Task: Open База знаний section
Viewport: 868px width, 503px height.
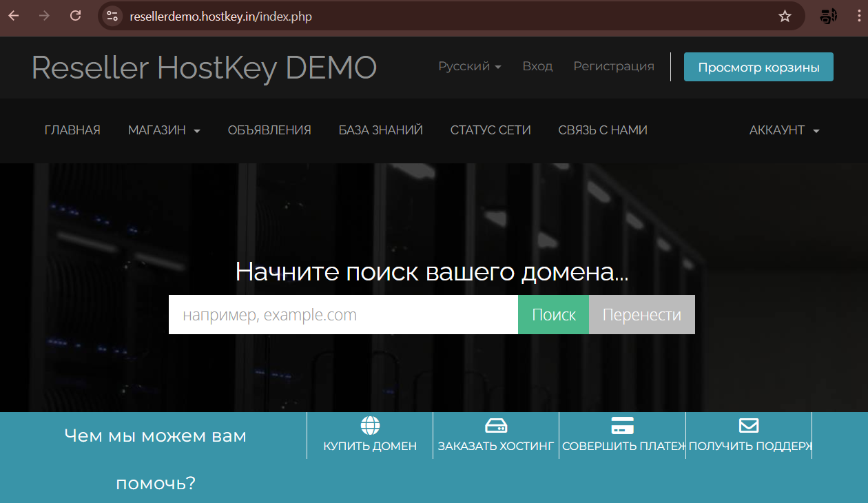Action: point(381,130)
